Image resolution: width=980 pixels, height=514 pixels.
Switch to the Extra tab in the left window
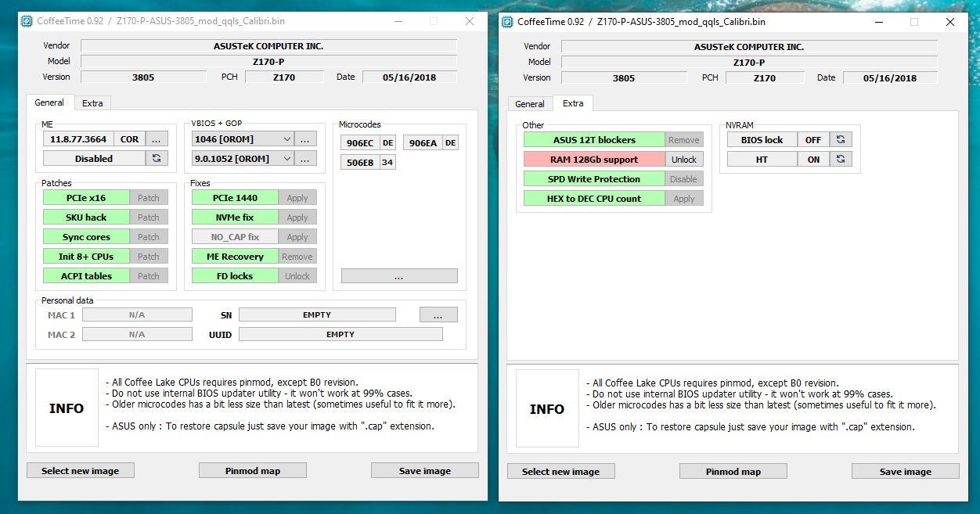pos(92,103)
